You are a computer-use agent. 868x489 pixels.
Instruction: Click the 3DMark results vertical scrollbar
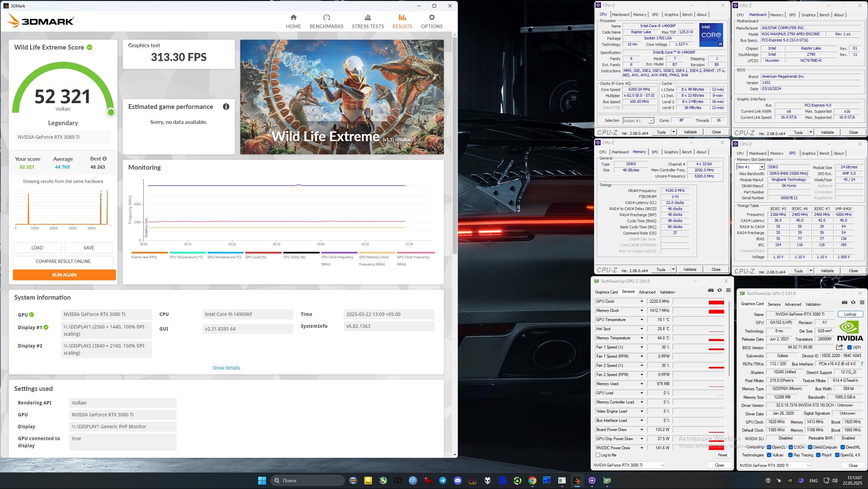(x=455, y=146)
